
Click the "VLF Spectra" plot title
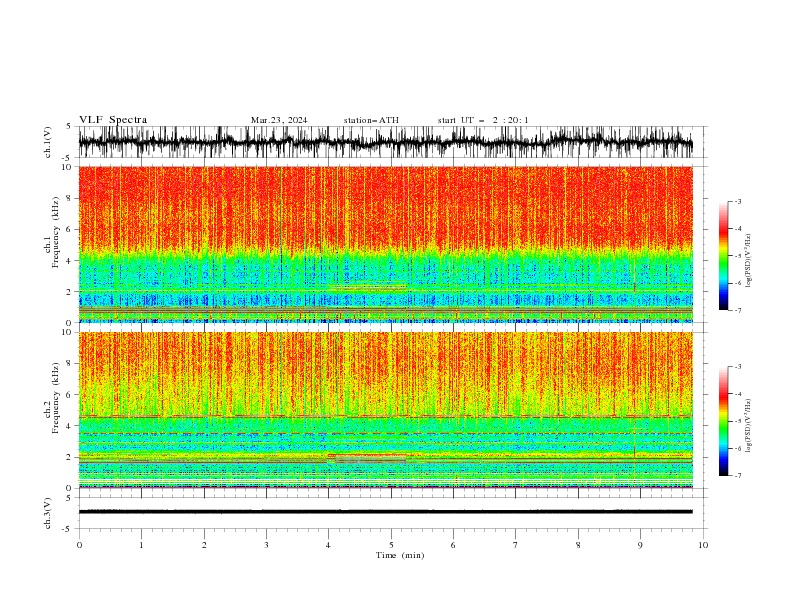[x=113, y=120]
